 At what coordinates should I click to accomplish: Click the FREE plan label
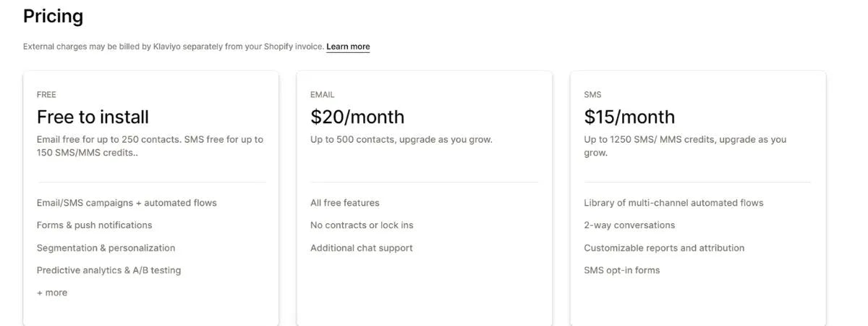point(46,95)
